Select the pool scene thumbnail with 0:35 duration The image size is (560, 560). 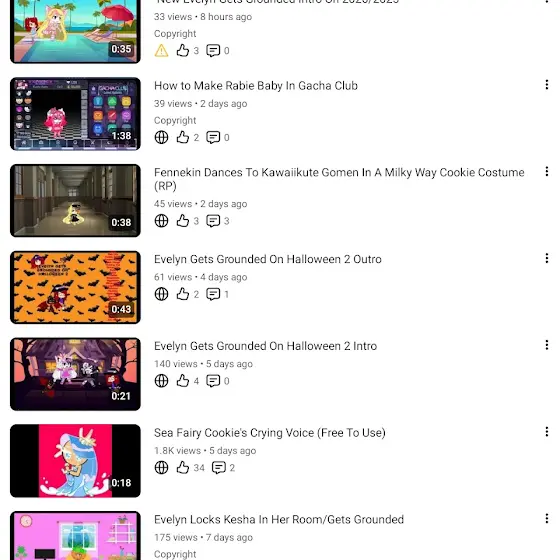[x=75, y=31]
